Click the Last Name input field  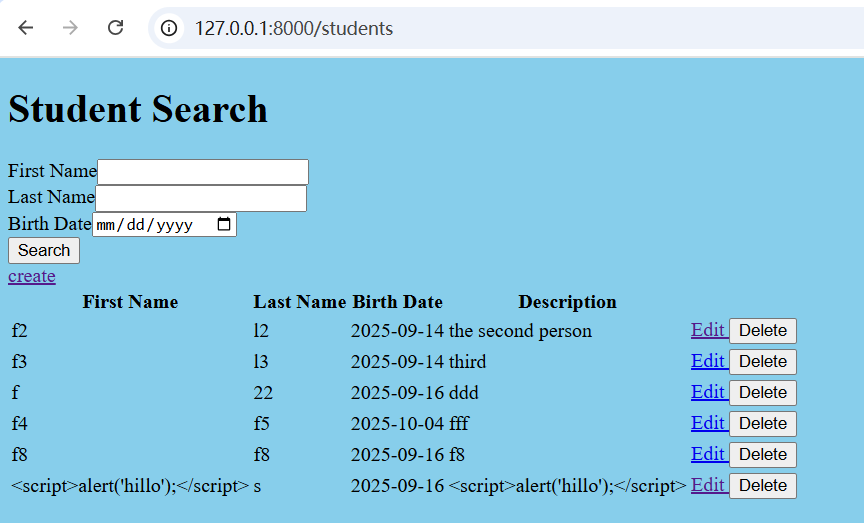(201, 198)
